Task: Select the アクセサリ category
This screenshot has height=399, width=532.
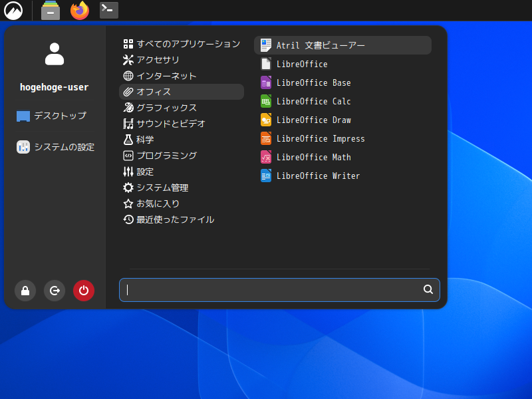Action: [182, 60]
